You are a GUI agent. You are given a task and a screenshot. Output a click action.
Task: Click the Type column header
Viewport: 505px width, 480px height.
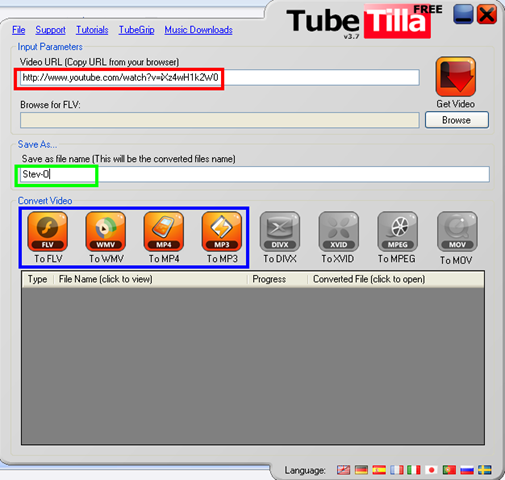(37, 279)
